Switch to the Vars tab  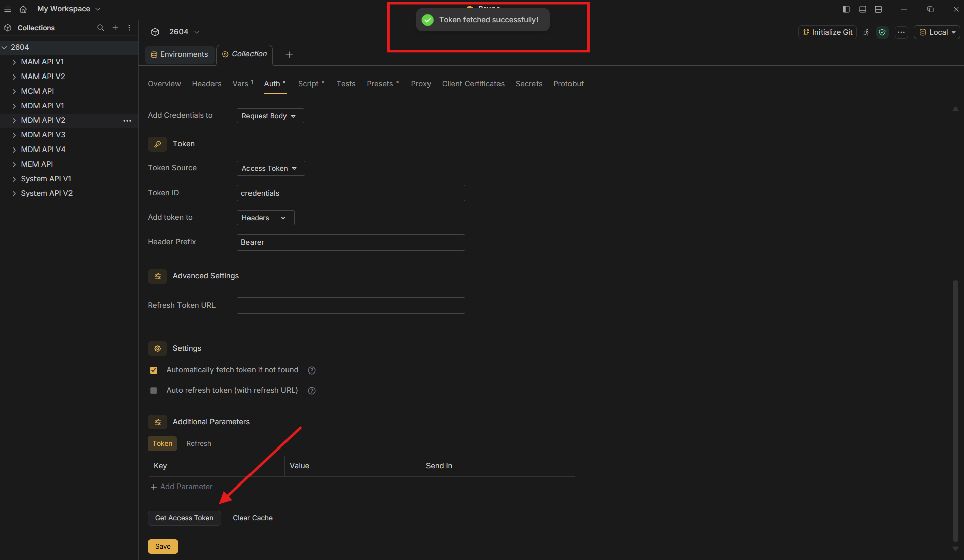tap(242, 84)
